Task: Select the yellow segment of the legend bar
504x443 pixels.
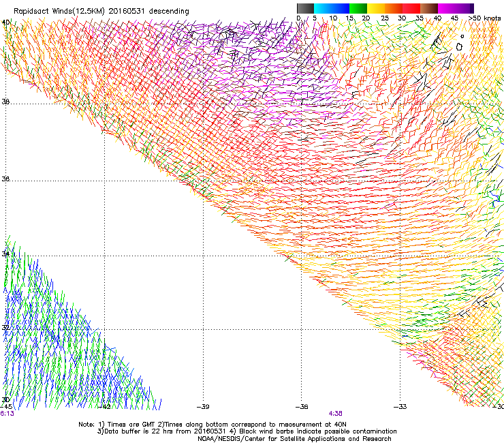Action: (x=376, y=8)
